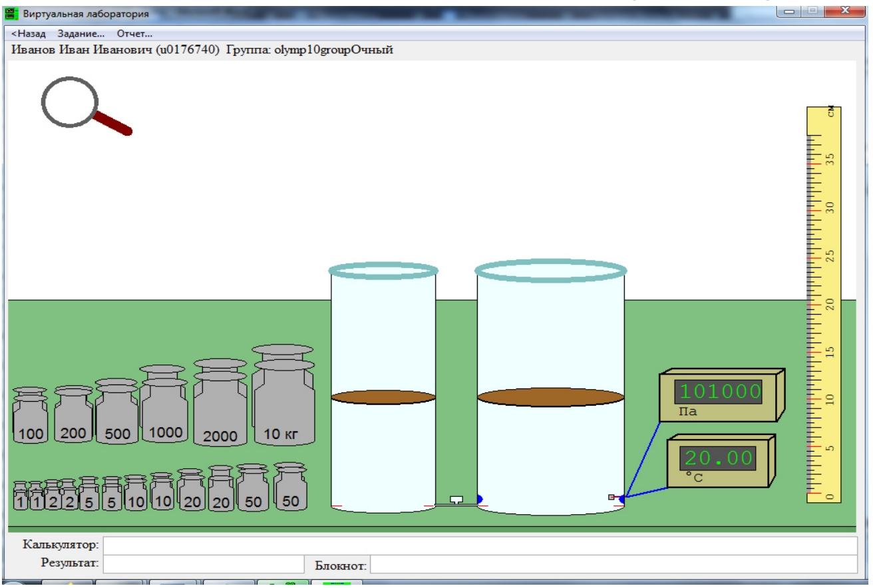873x588 pixels.
Task: Select the 100 weight
Action: (x=31, y=416)
